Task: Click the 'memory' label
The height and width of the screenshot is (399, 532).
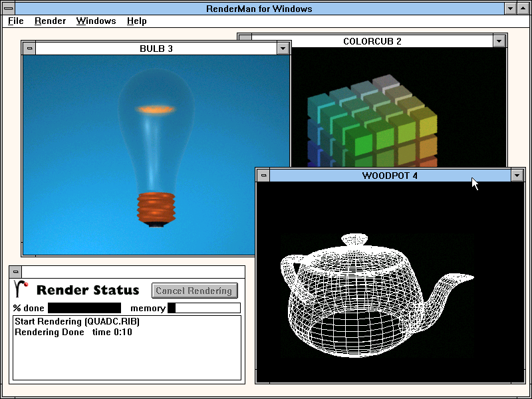Action: click(x=148, y=308)
